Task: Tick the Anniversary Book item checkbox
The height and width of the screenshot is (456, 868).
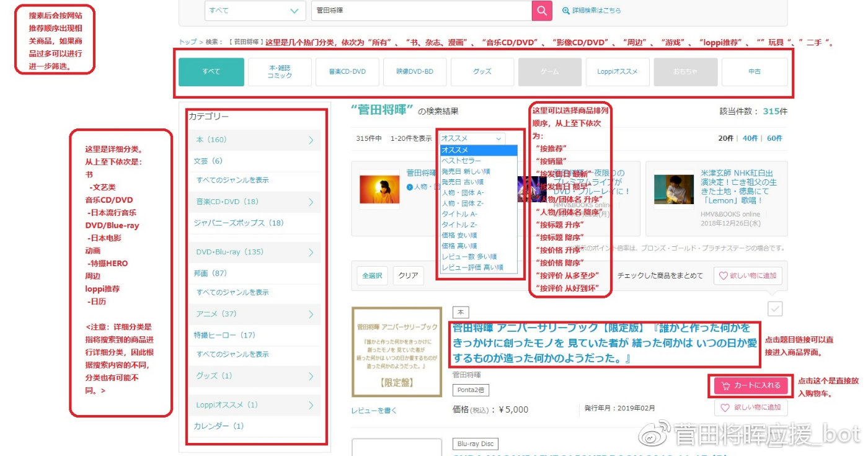Action: point(775,308)
